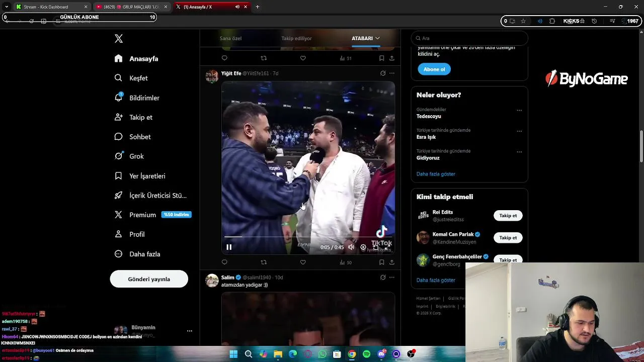Open video settings gear

coord(363,247)
